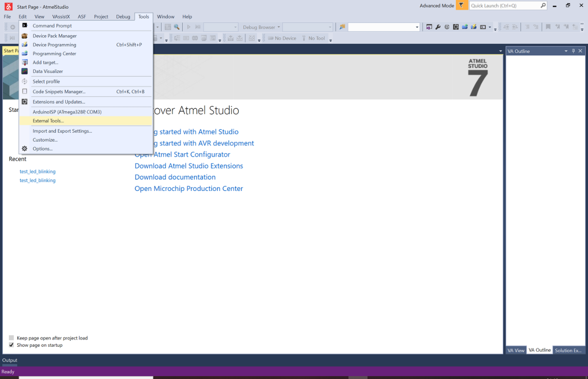Image resolution: width=588 pixels, height=379 pixels.
Task: Open the Project menu
Action: [x=101, y=17]
